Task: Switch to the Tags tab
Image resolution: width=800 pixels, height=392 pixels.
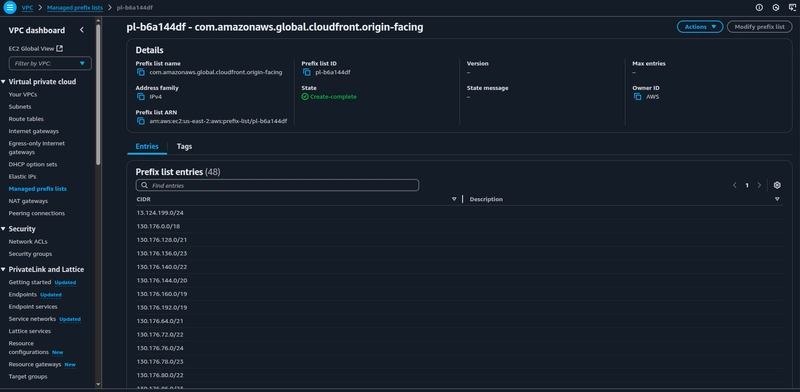Action: (x=184, y=146)
